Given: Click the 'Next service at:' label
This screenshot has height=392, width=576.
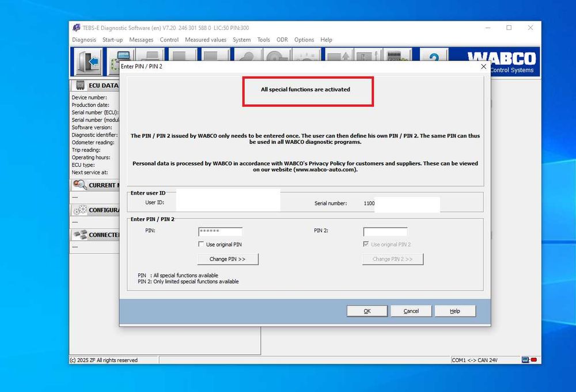Looking at the screenshot, I should (x=90, y=173).
